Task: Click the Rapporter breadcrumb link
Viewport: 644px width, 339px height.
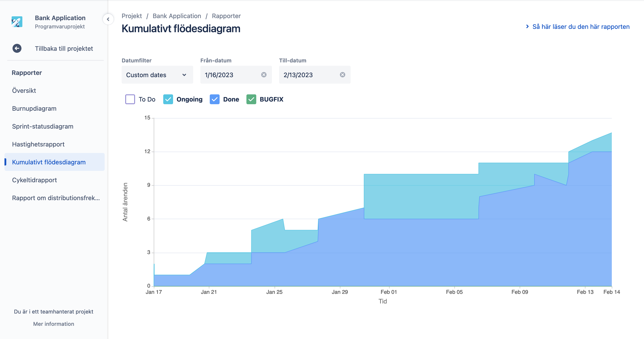Action: click(x=226, y=16)
